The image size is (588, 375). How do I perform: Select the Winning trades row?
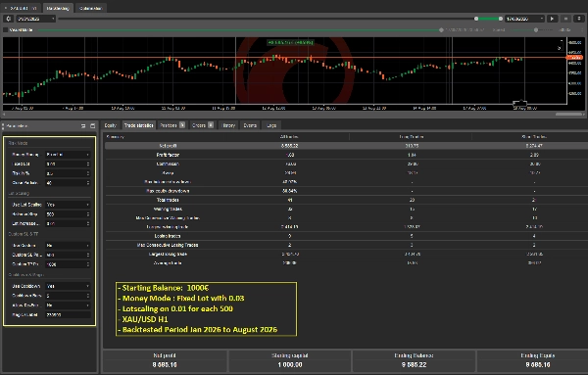(346, 209)
